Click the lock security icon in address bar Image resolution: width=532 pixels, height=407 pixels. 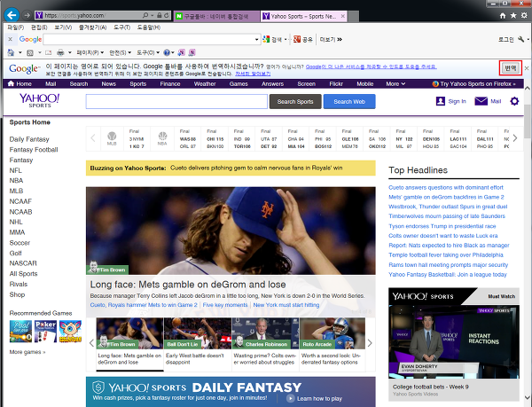(x=159, y=15)
